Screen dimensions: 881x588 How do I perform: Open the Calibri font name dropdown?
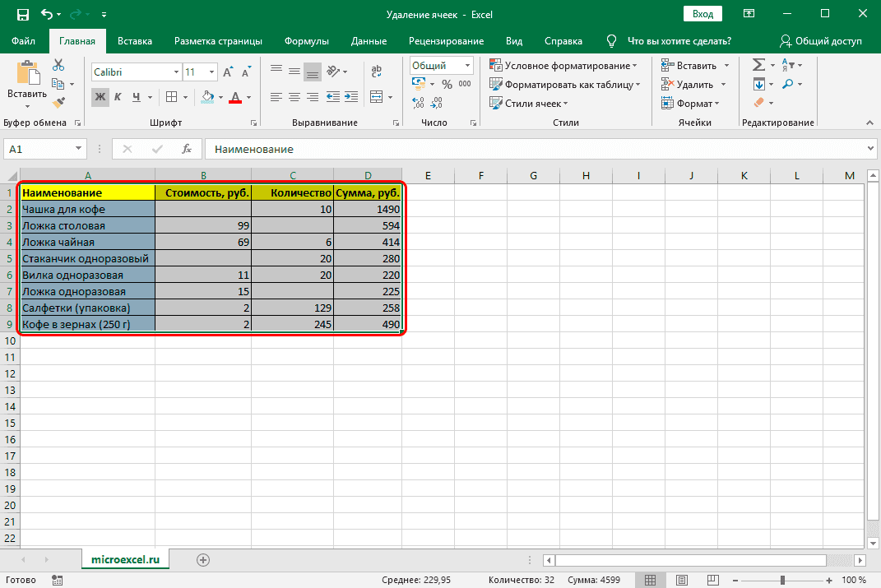pyautogui.click(x=175, y=72)
